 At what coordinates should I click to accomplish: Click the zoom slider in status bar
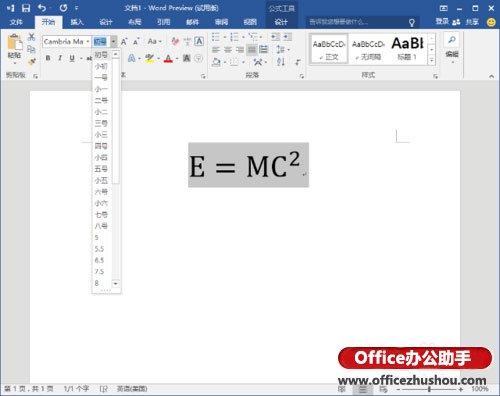click(429, 389)
